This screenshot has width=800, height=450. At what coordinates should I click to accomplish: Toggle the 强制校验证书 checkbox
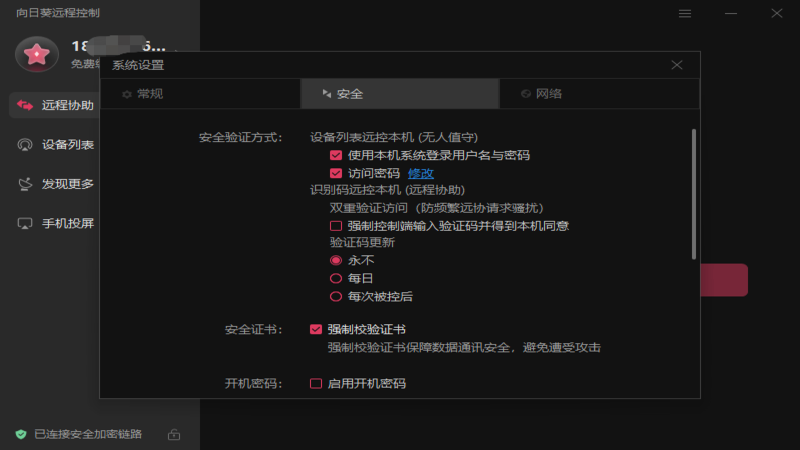[316, 329]
